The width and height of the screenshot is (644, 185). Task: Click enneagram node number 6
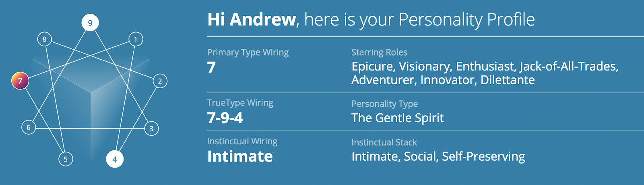(x=29, y=127)
